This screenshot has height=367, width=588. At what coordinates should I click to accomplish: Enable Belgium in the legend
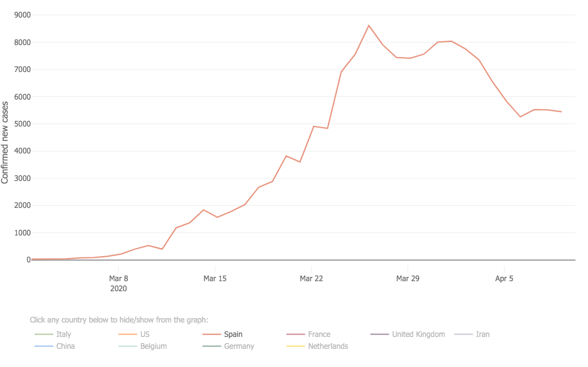pos(153,346)
